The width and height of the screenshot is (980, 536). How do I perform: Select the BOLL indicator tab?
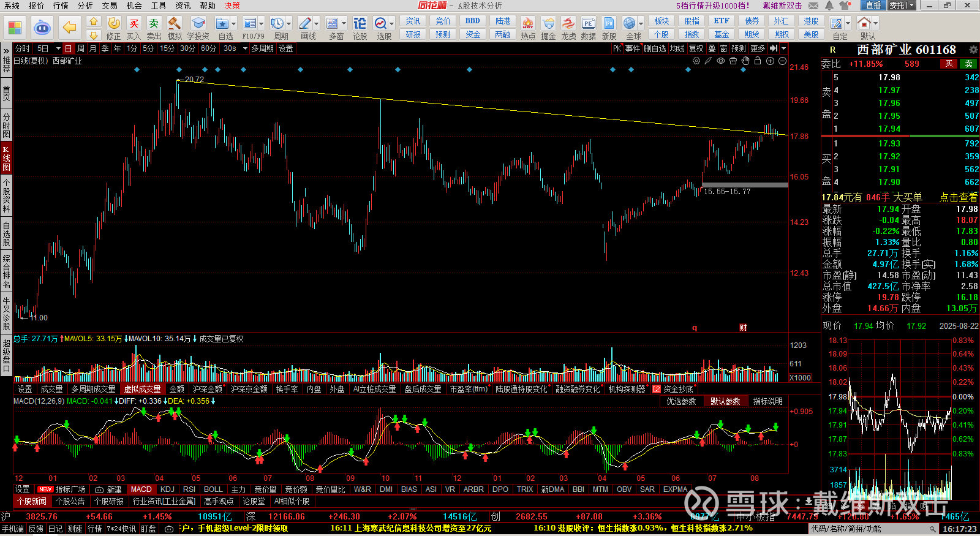(x=213, y=489)
